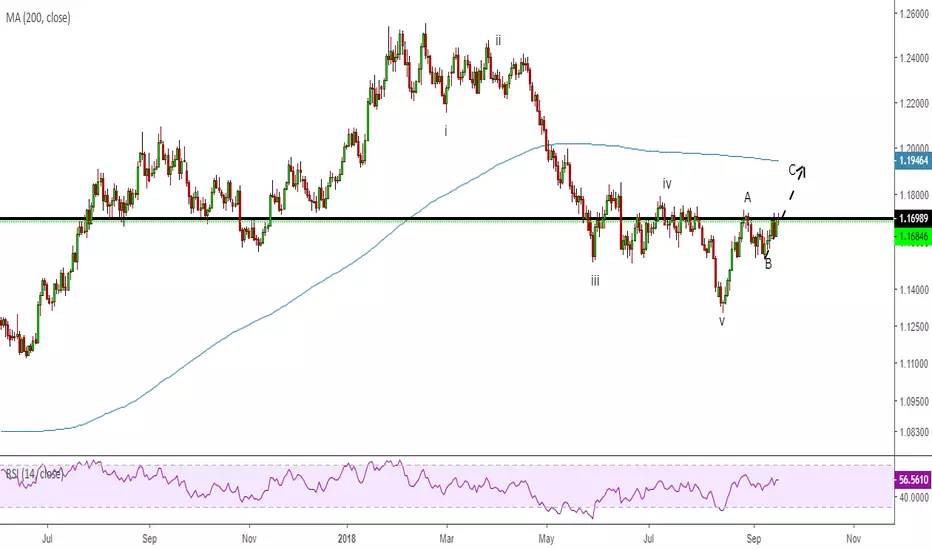Click the Nov label at the time axis end

(854, 539)
